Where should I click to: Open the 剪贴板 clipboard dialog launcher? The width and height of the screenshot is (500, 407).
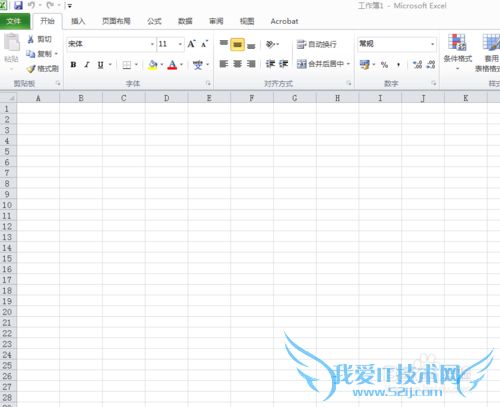[58, 83]
